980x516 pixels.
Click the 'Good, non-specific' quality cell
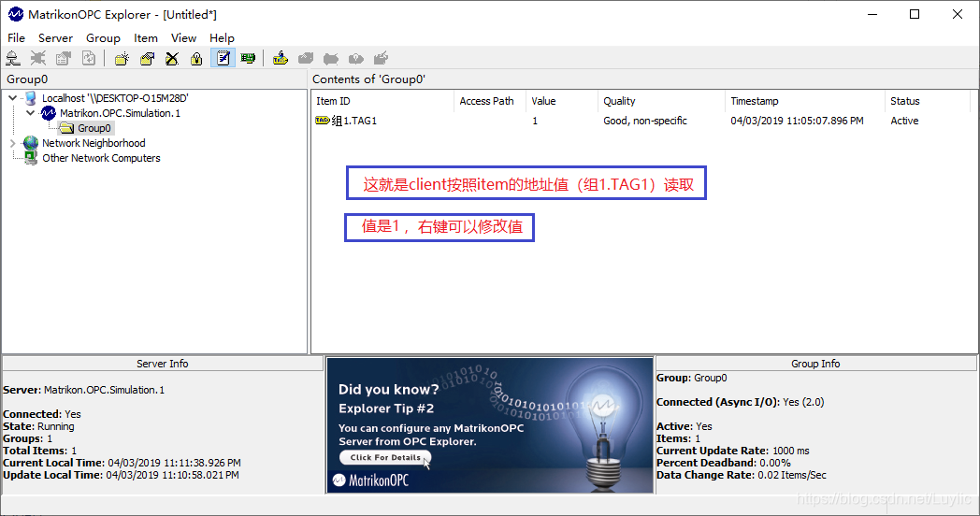pyautogui.click(x=645, y=121)
